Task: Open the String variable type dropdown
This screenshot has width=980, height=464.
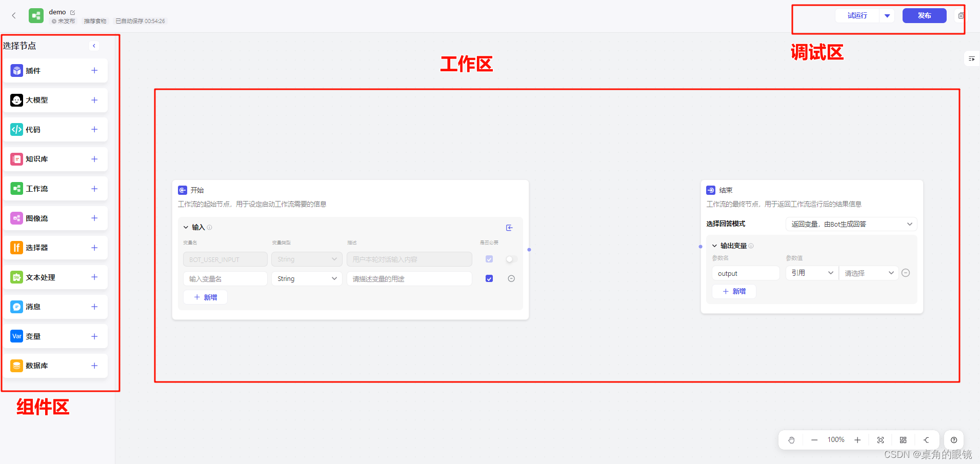Action: point(306,278)
